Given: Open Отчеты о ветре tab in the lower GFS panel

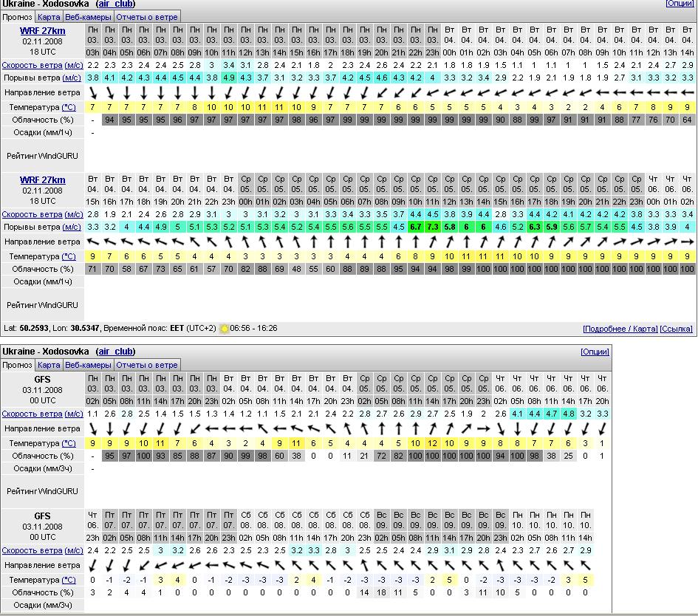Looking at the screenshot, I should [x=146, y=365].
